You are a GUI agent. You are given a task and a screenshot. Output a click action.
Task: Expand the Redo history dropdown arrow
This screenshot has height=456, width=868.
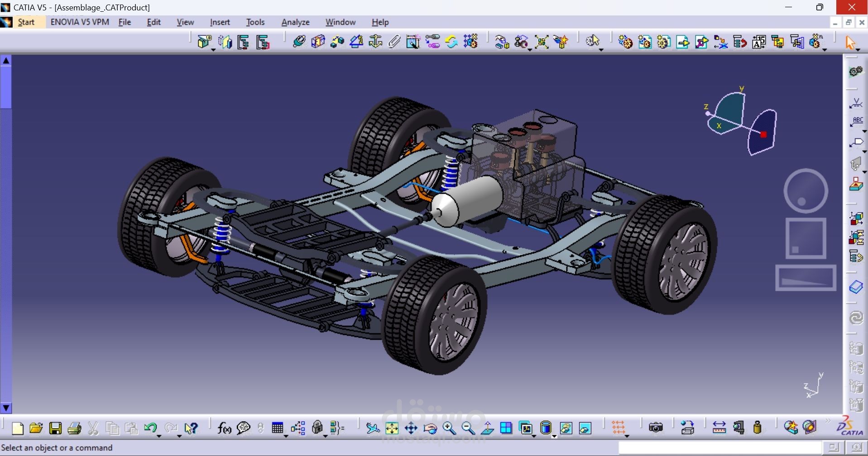click(179, 436)
